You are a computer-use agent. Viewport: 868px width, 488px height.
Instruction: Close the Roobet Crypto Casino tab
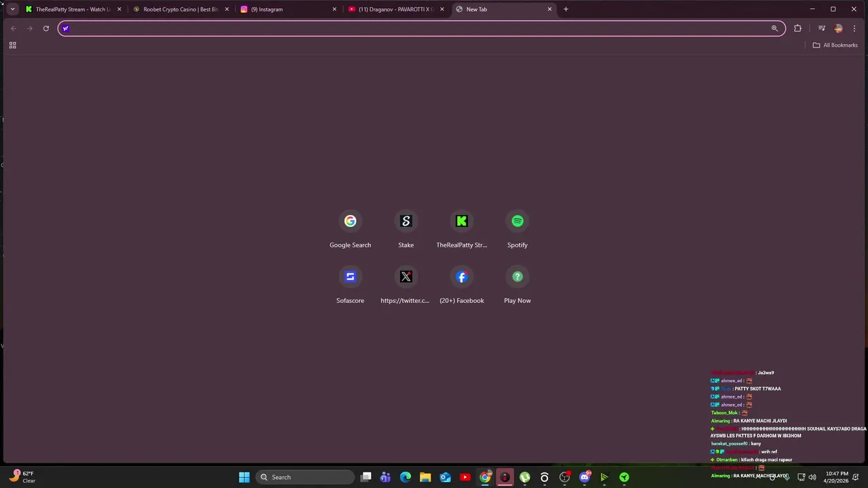(226, 9)
